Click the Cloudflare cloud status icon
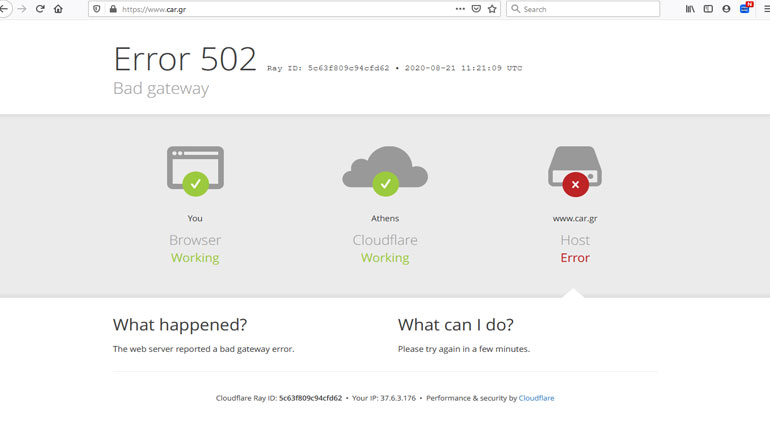This screenshot has width=770, height=433. coord(385,170)
